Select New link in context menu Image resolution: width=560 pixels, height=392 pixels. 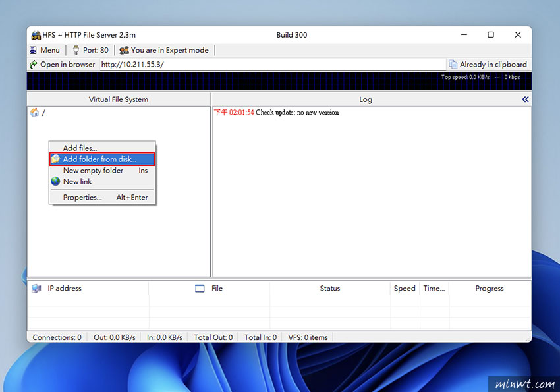pos(102,181)
